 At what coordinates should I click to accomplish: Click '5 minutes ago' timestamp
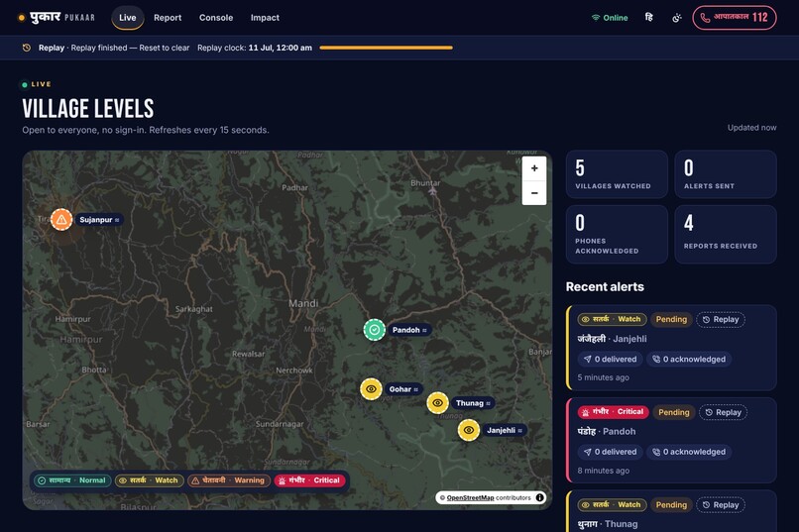(604, 377)
